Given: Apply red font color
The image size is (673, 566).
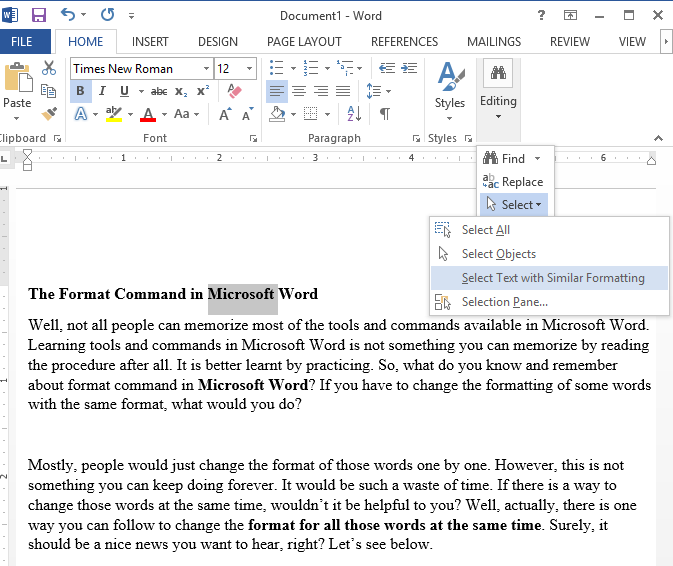Looking at the screenshot, I should click(x=148, y=114).
